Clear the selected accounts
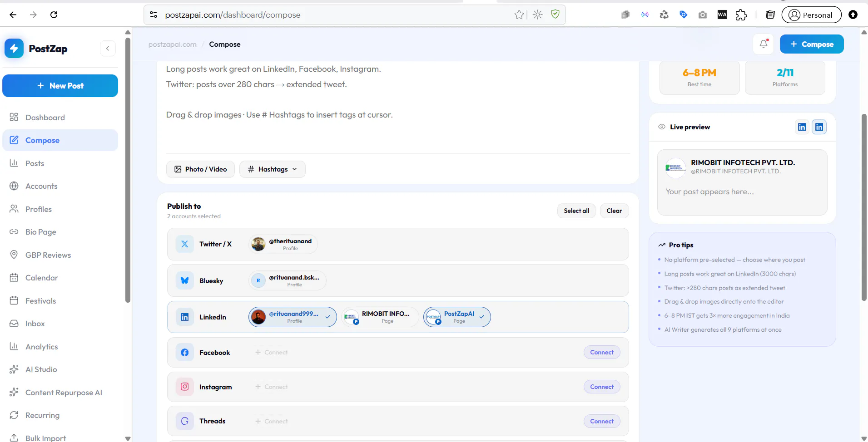The width and height of the screenshot is (868, 442). pyautogui.click(x=614, y=211)
